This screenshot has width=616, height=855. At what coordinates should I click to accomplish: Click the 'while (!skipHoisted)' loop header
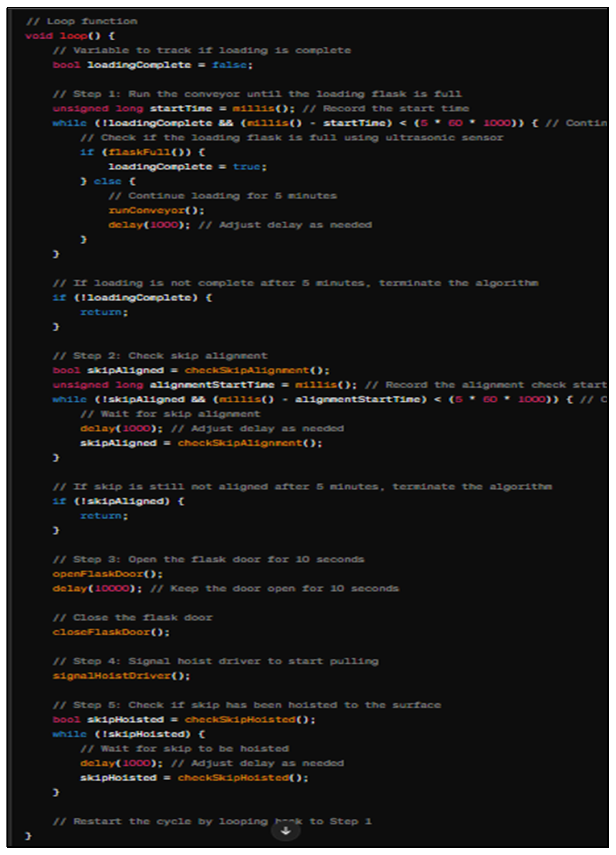click(129, 734)
